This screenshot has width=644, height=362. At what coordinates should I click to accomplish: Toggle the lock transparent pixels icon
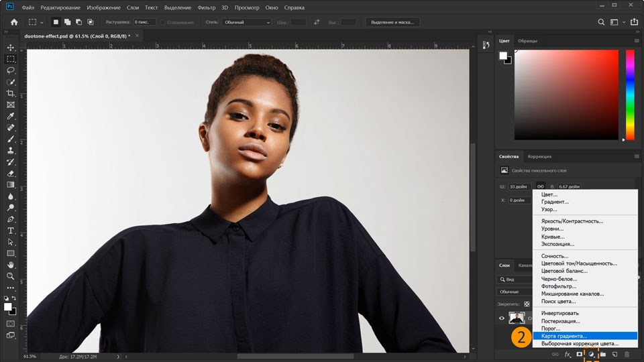pyautogui.click(x=527, y=304)
